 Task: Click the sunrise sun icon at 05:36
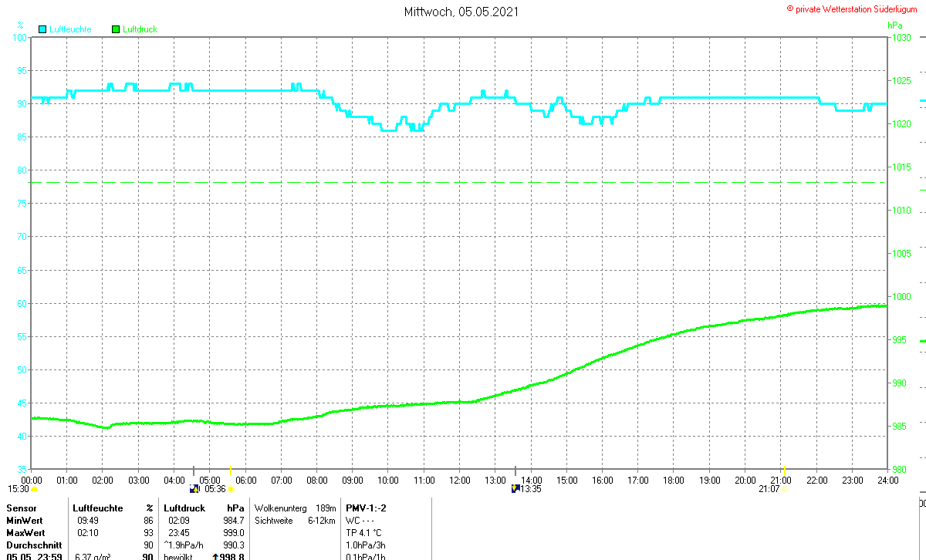pos(231,489)
